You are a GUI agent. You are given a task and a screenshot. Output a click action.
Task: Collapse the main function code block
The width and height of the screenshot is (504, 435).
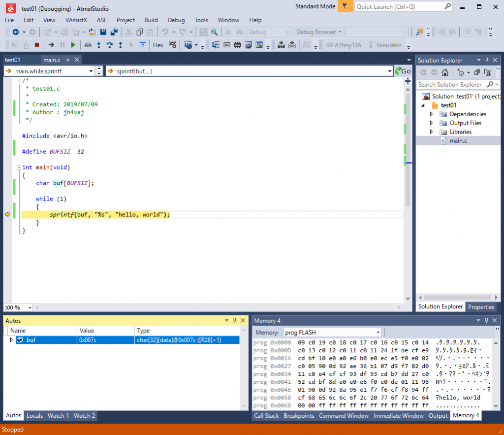point(19,167)
